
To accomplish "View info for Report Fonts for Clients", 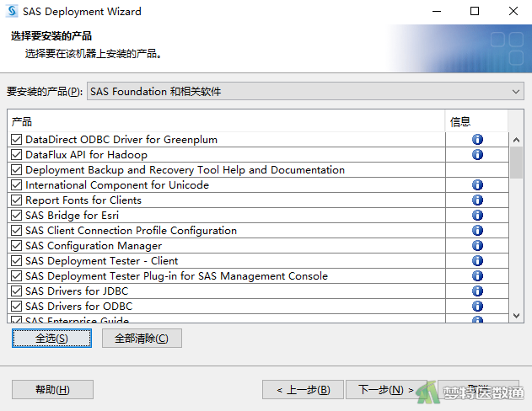I will 477,200.
